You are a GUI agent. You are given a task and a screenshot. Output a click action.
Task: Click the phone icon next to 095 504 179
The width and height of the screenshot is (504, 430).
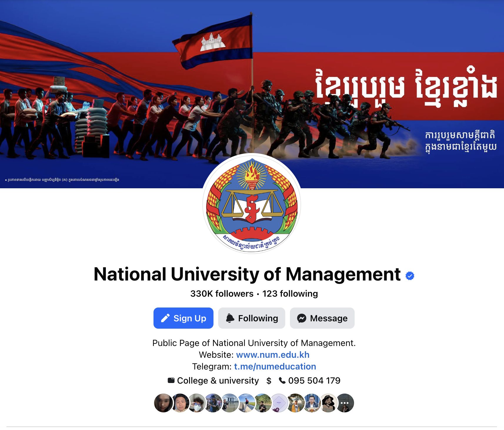[282, 380]
